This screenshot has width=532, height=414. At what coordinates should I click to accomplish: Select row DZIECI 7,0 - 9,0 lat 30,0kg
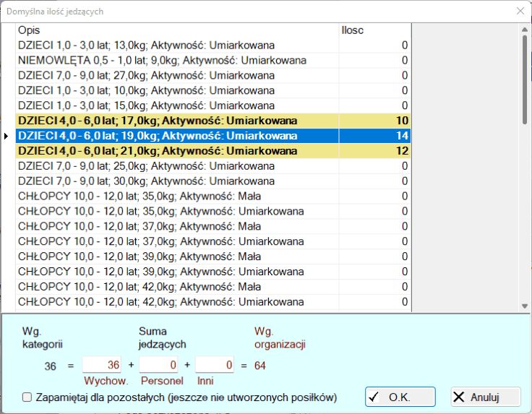[146, 181]
